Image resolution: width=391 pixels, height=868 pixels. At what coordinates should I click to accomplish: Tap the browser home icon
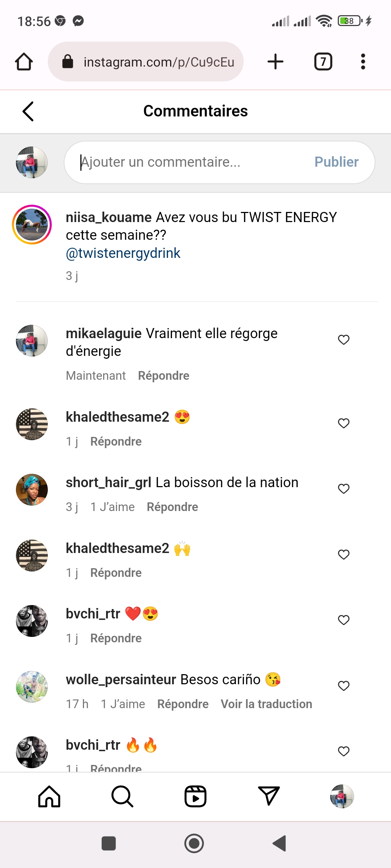tap(24, 61)
